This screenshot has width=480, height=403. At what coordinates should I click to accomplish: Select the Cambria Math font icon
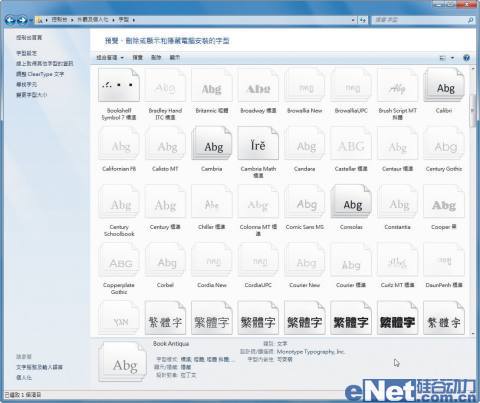coord(258,143)
